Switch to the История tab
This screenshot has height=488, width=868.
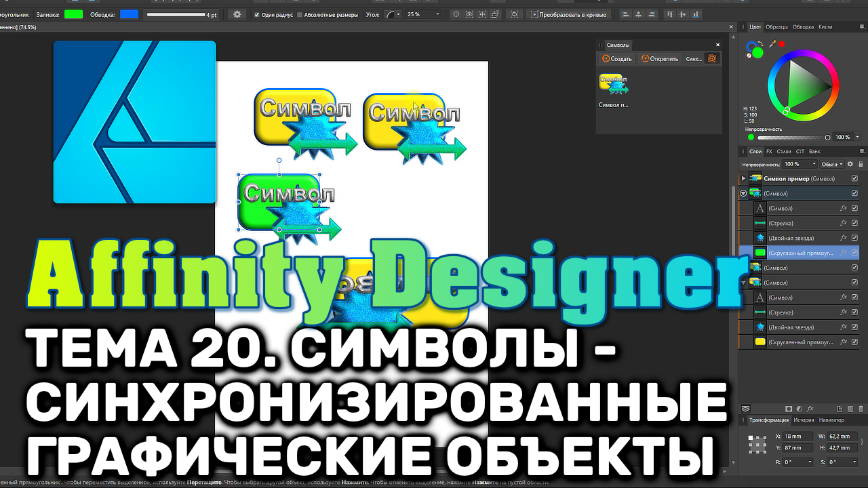pyautogui.click(x=804, y=420)
